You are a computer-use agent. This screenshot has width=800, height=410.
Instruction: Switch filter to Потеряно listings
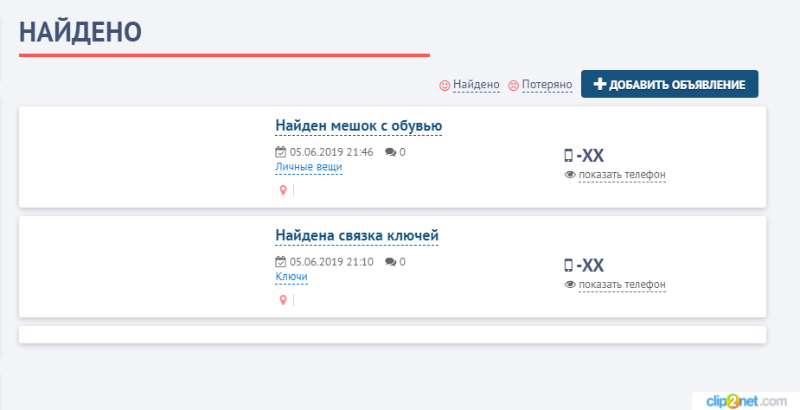(545, 86)
